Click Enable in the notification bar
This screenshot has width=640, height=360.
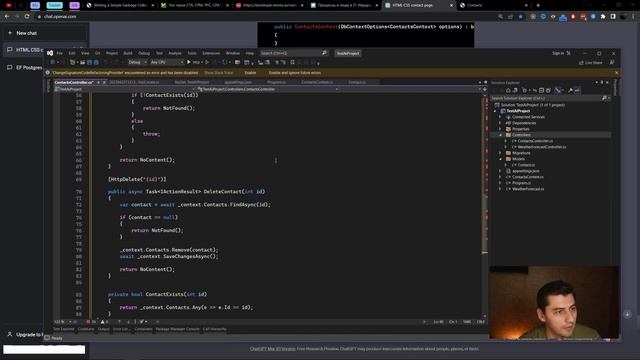pyautogui.click(x=250, y=73)
